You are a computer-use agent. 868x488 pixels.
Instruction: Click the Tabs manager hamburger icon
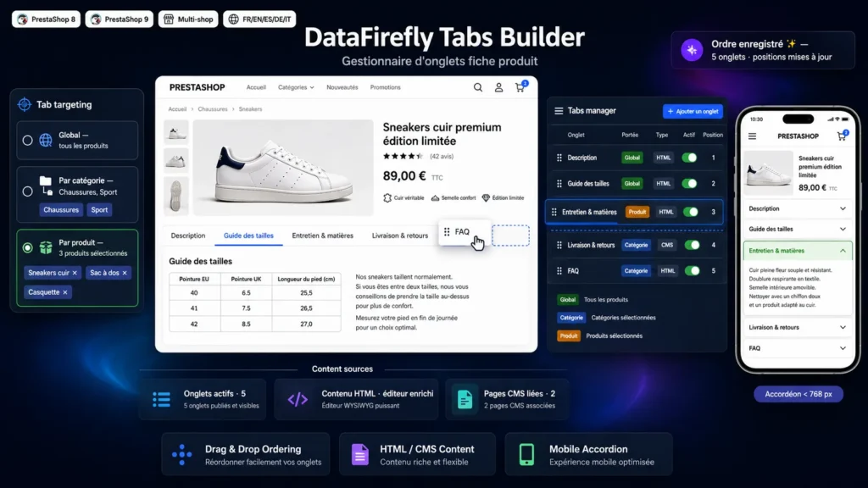(x=559, y=111)
